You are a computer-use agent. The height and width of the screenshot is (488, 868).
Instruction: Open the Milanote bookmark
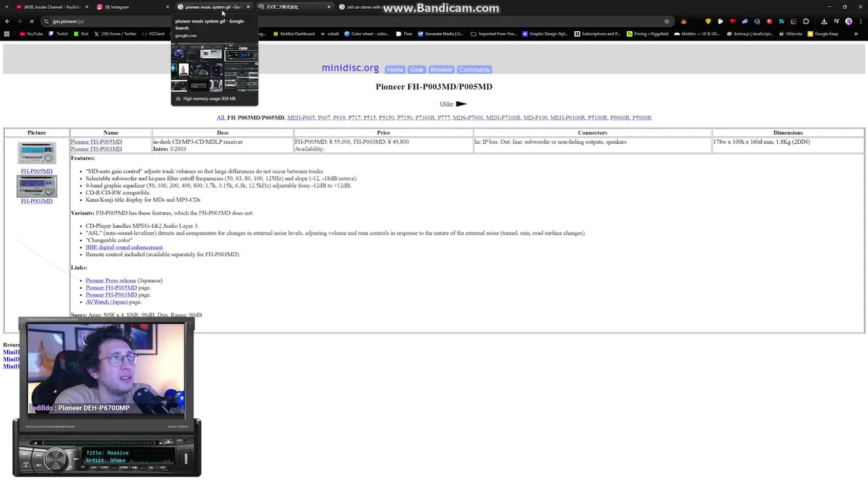click(790, 34)
